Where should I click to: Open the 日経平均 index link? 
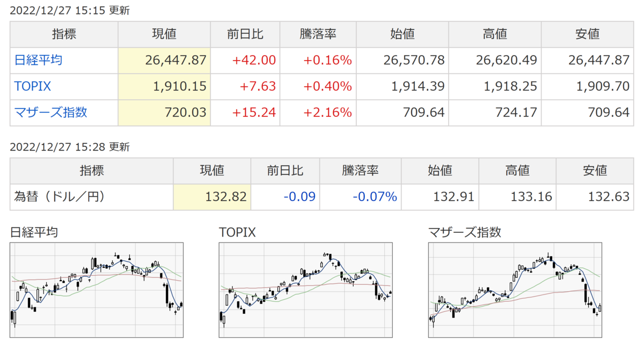tap(38, 61)
